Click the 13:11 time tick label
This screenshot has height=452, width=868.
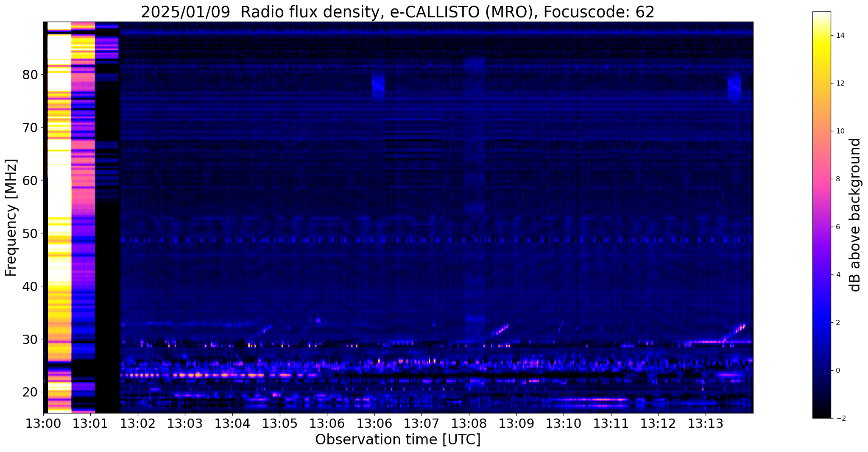(x=611, y=424)
